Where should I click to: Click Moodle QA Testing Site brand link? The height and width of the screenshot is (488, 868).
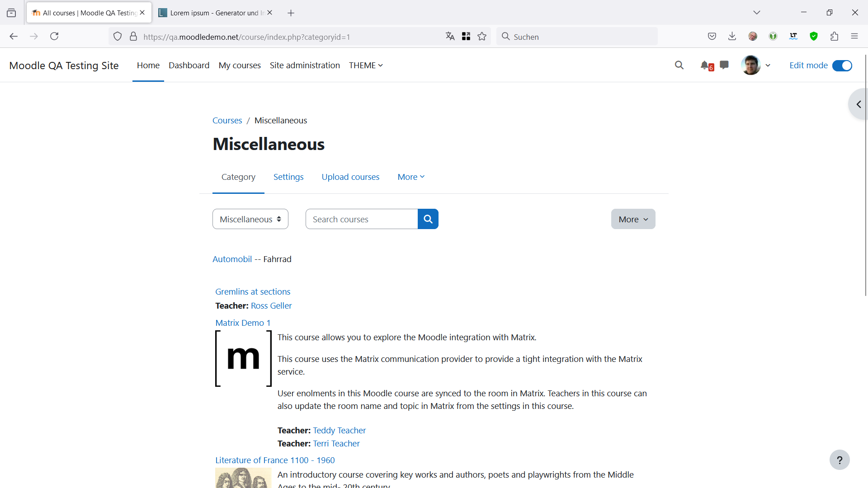pos(64,66)
